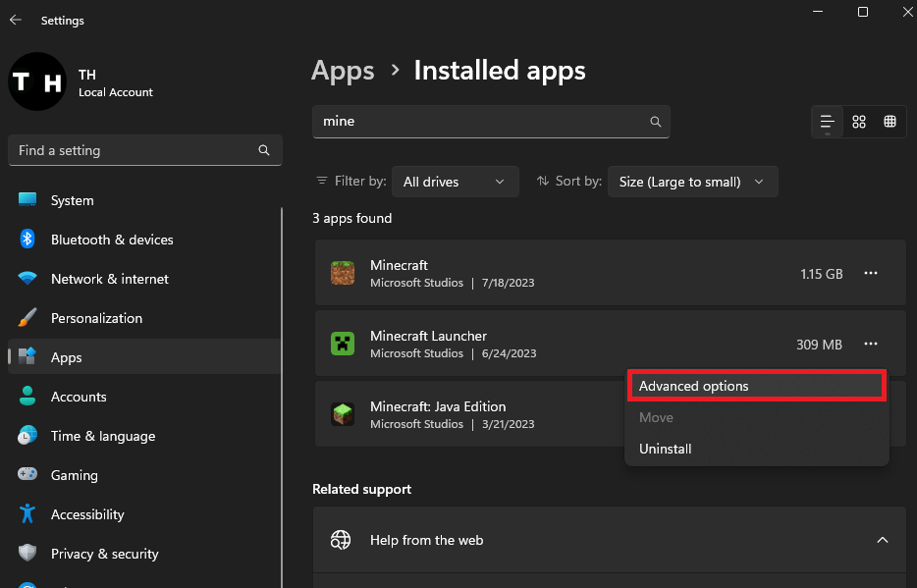Click the Installed apps page title
Image resolution: width=917 pixels, height=588 pixels.
(500, 71)
